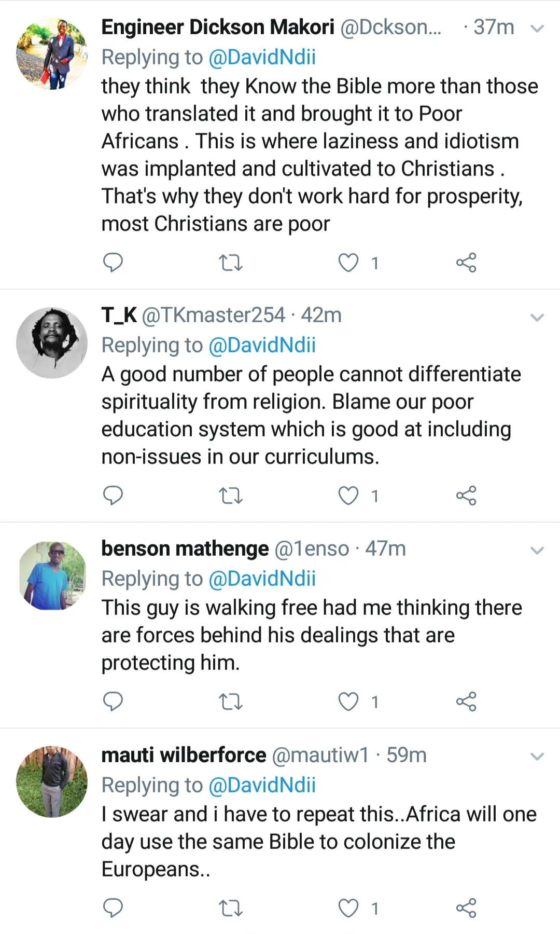This screenshot has width=560, height=934.
Task: Retweet benson mathenge's tweet
Action: [x=231, y=702]
